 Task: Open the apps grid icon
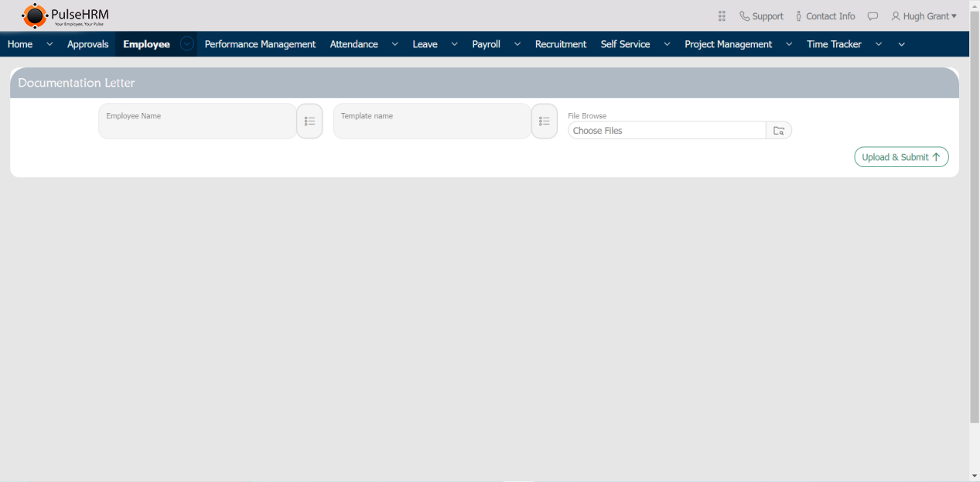coord(722,16)
